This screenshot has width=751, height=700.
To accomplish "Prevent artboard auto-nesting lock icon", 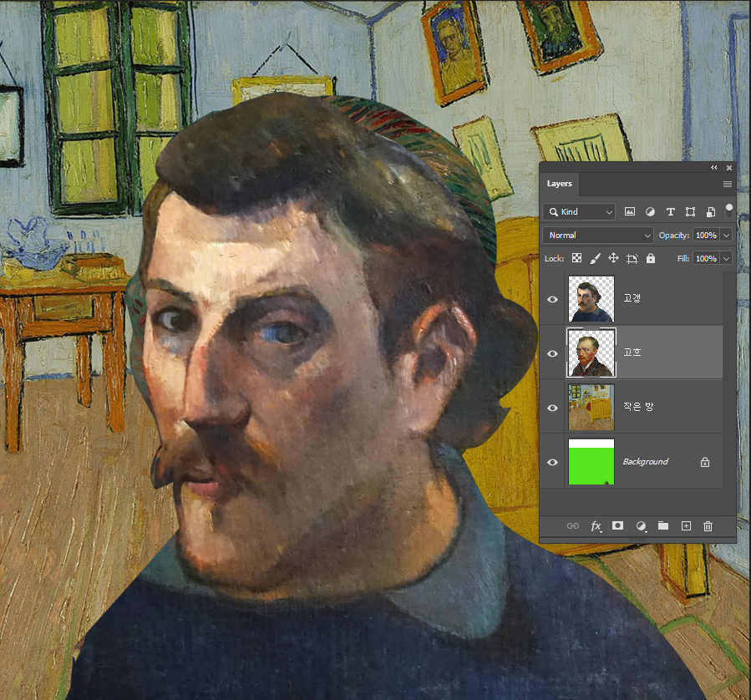I will (x=632, y=259).
